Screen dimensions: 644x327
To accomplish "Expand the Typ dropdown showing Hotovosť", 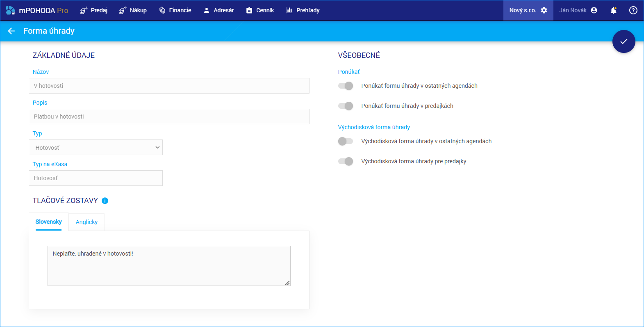I will [x=96, y=147].
